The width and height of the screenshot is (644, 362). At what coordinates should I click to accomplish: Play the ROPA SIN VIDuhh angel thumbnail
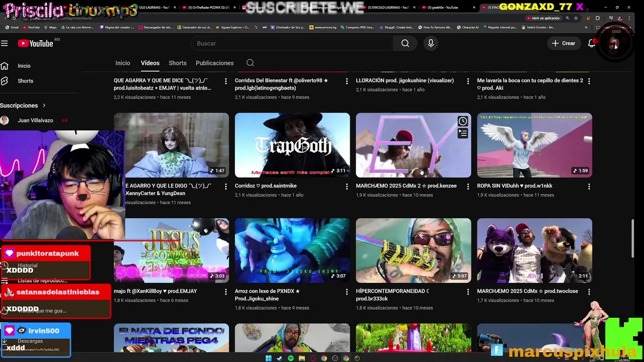pyautogui.click(x=534, y=145)
